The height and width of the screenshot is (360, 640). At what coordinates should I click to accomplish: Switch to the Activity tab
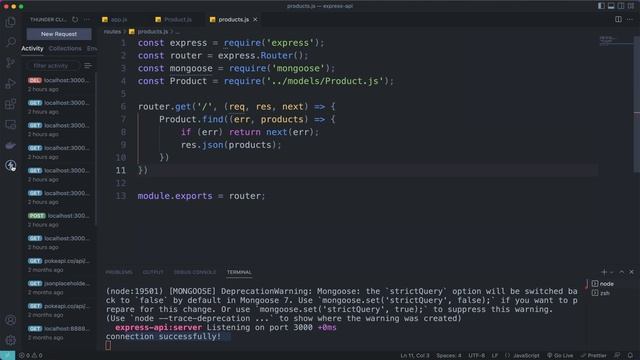[x=32, y=48]
